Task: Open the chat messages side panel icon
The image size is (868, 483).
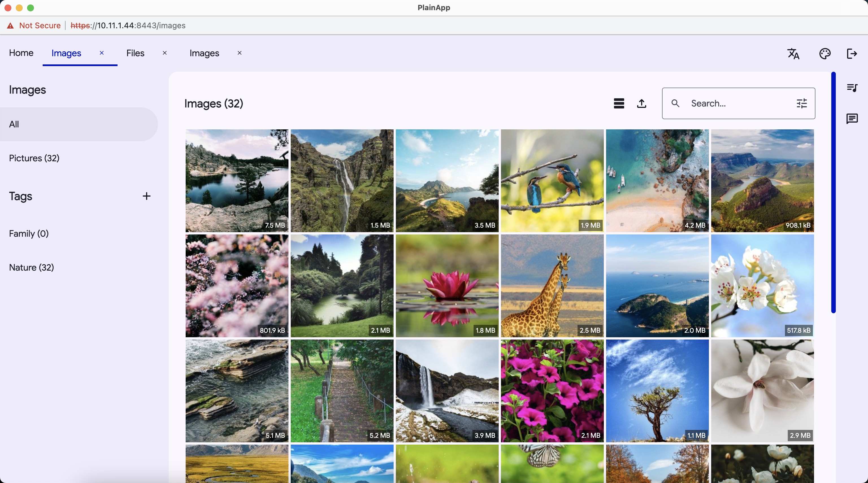Action: [x=852, y=119]
